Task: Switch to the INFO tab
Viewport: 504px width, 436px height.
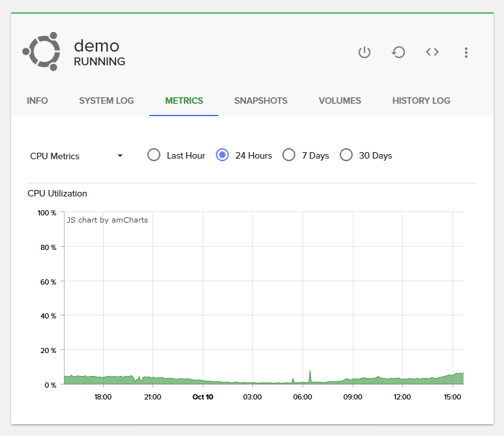Action: (37, 101)
